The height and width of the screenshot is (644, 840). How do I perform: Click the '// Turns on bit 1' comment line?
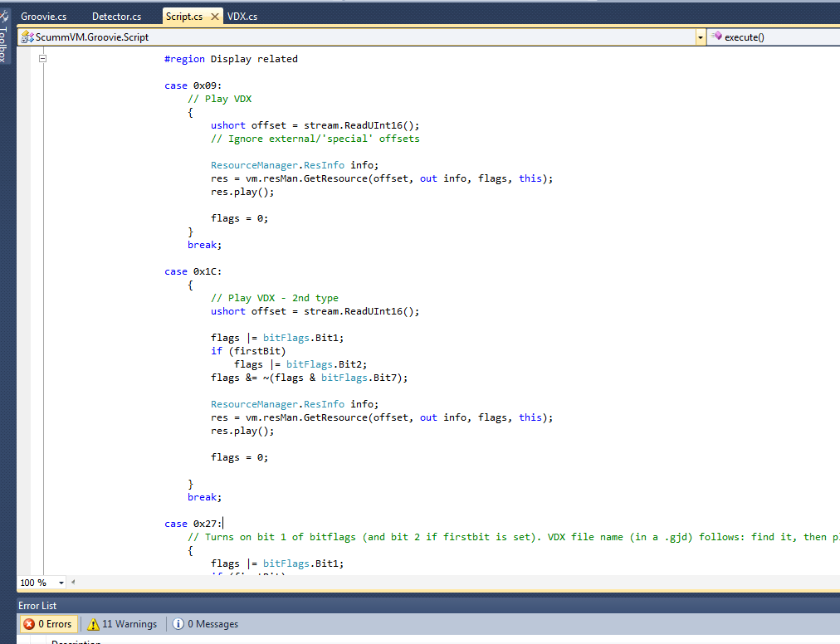pyautogui.click(x=514, y=537)
